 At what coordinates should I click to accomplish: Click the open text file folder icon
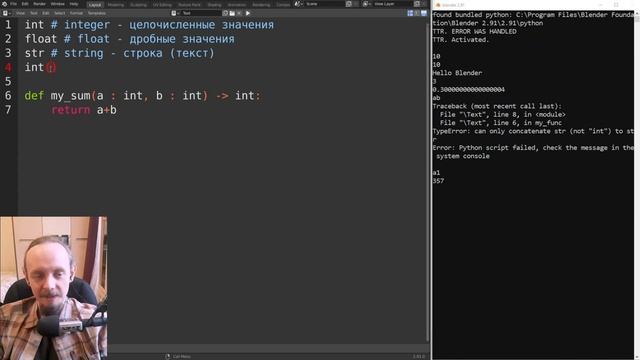[x=232, y=13]
